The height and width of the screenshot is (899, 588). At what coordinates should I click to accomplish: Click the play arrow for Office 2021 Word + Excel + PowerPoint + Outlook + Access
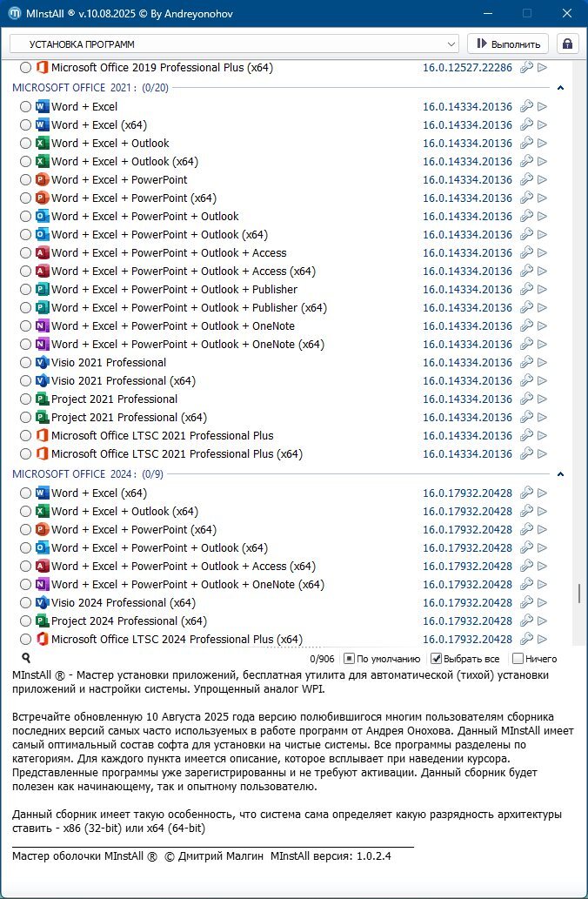click(x=542, y=253)
